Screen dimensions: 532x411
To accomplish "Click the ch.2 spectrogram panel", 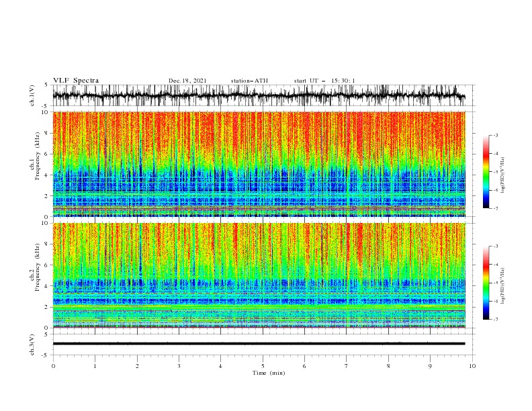I will (259, 275).
